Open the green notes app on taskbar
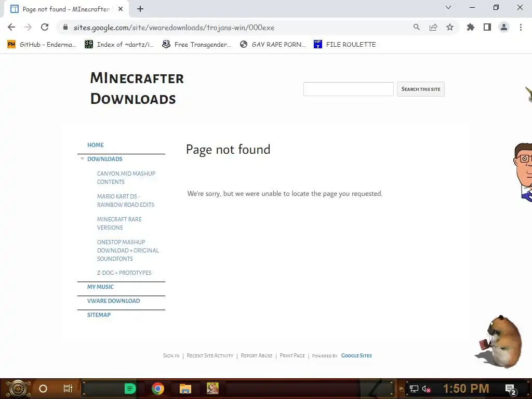532x399 pixels. (130, 389)
